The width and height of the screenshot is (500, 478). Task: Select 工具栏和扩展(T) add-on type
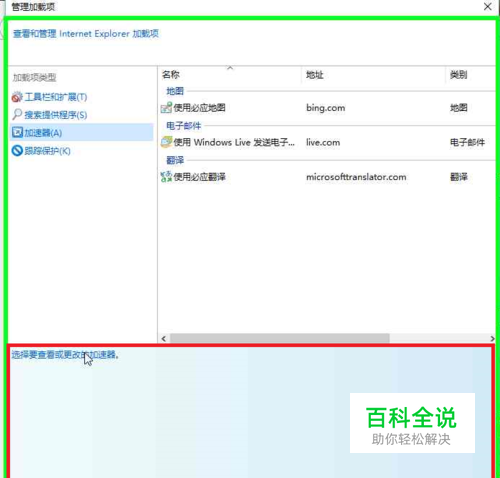[56, 97]
